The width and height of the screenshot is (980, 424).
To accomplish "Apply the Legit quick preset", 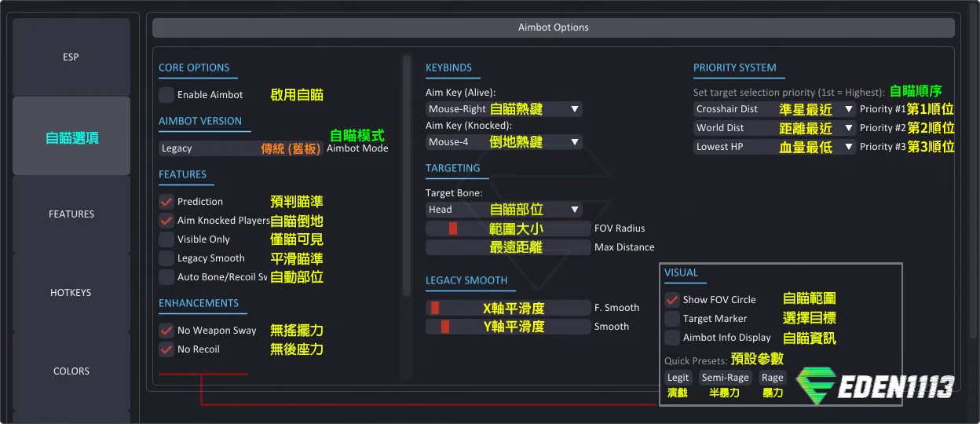I will tap(678, 378).
